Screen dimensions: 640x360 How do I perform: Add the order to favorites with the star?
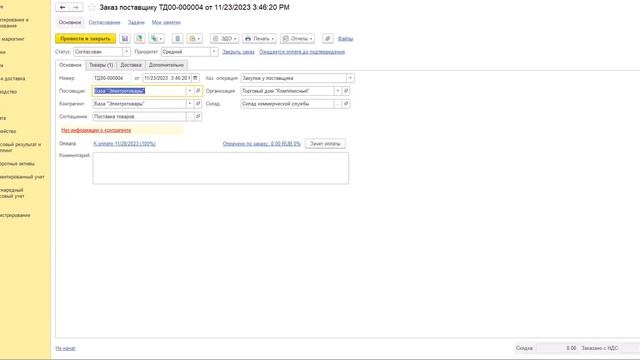[x=92, y=7]
